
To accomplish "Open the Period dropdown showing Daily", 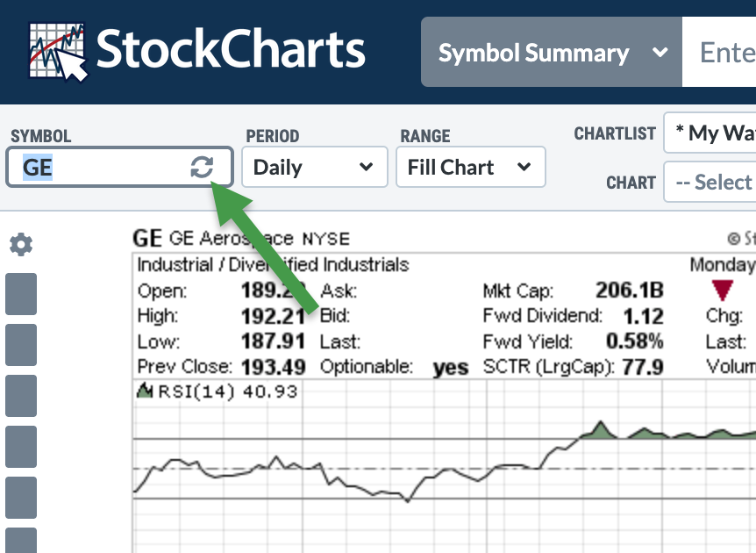I will pos(314,168).
